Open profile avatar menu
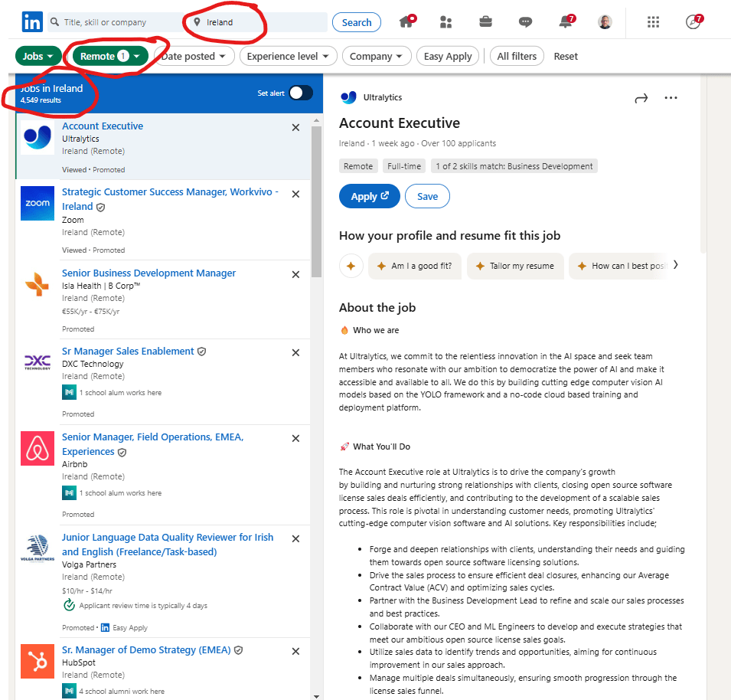 [x=605, y=22]
